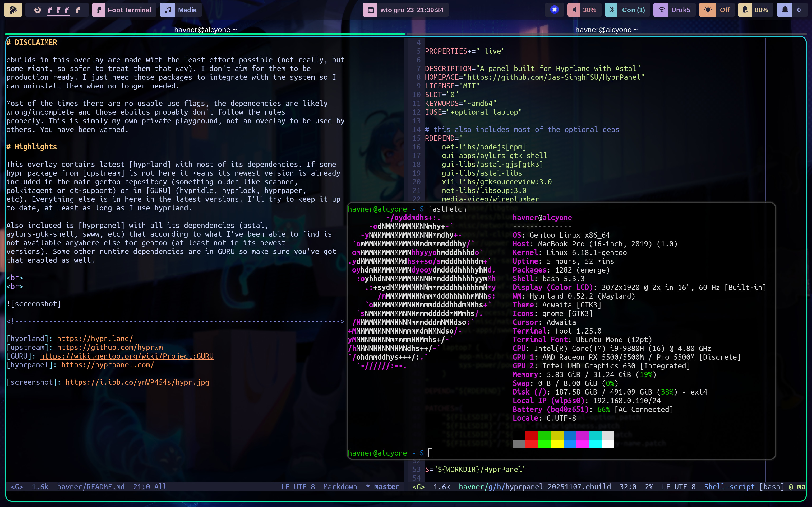812x507 pixels.
Task: Switch to the left havner@alcyone tab
Action: coord(205,30)
